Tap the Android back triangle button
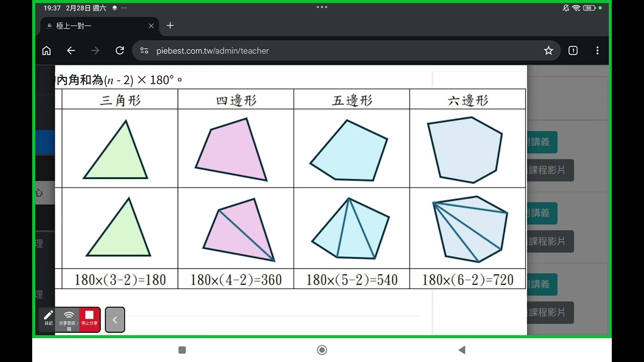 (462, 350)
